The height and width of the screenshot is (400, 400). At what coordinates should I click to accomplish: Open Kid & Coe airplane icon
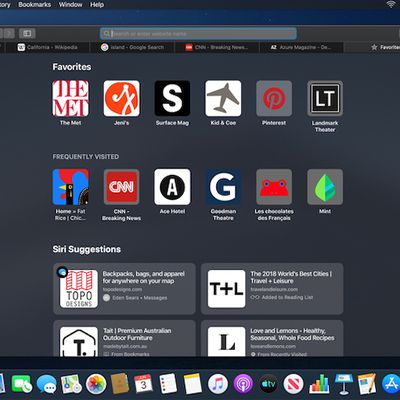tap(223, 98)
